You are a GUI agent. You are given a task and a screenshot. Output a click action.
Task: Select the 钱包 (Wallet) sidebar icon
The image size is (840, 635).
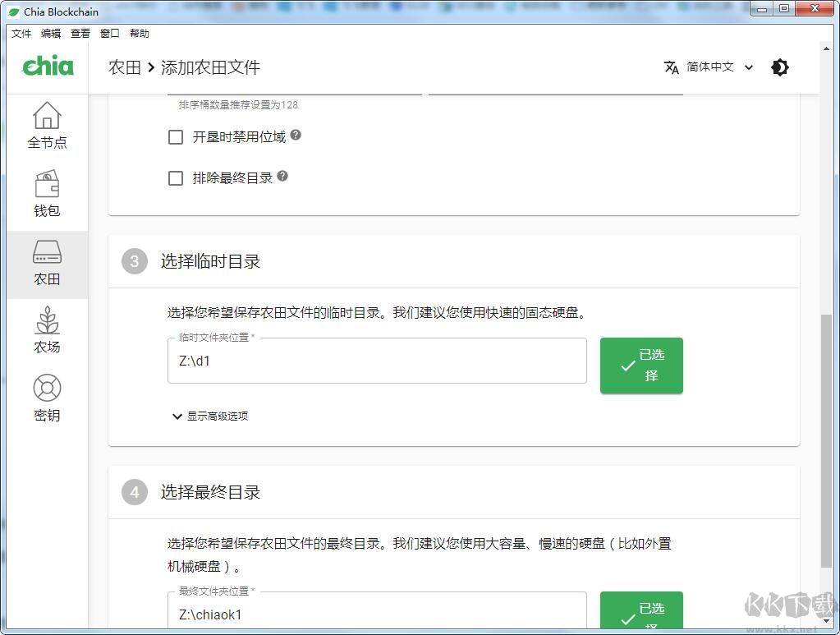[47, 193]
